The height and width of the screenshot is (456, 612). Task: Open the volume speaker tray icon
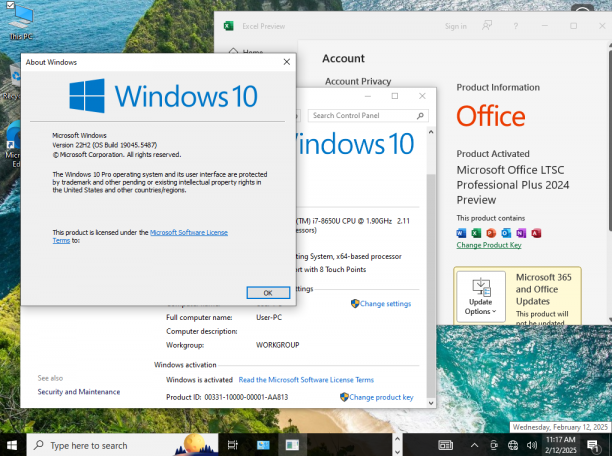(532, 445)
